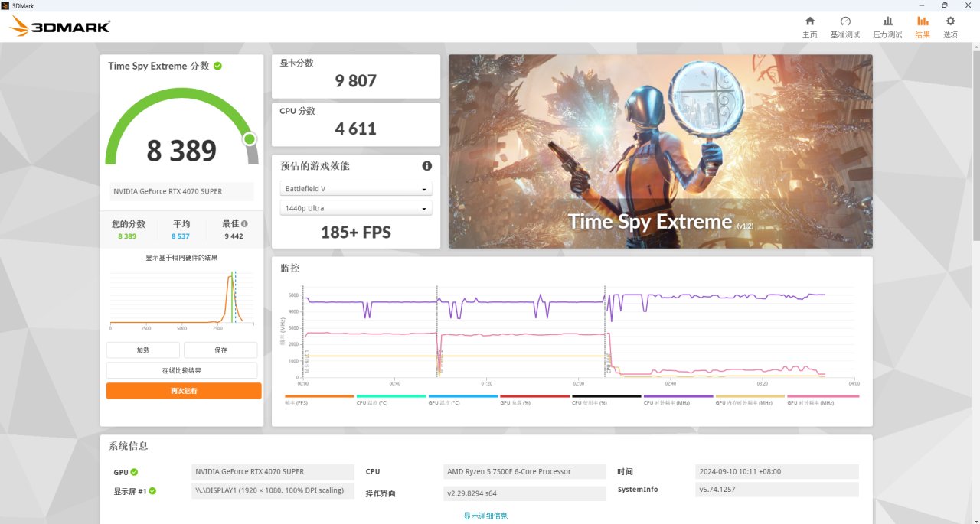This screenshot has width=980, height=524.
Task: Click the info icon beside 最佳 score
Action: 244,224
